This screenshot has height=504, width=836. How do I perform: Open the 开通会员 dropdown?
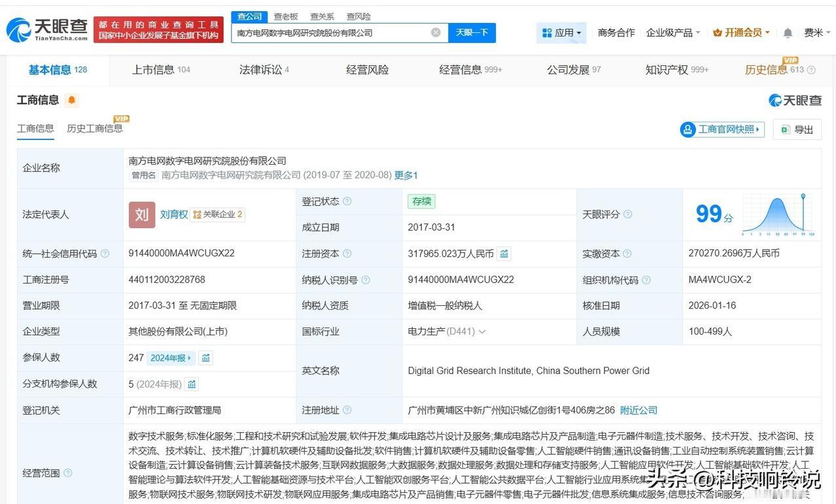[741, 33]
